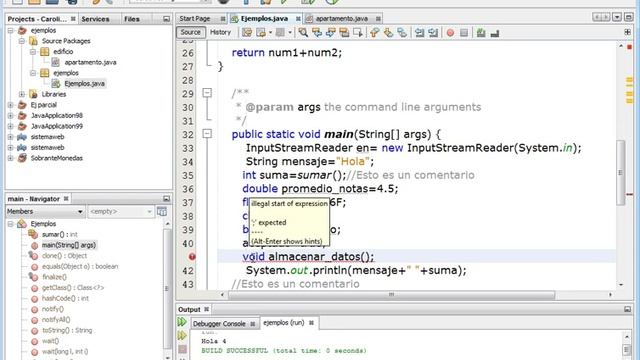The width and height of the screenshot is (640, 360).
Task: Select main(String[] args) in Navigator
Action: 69,245
